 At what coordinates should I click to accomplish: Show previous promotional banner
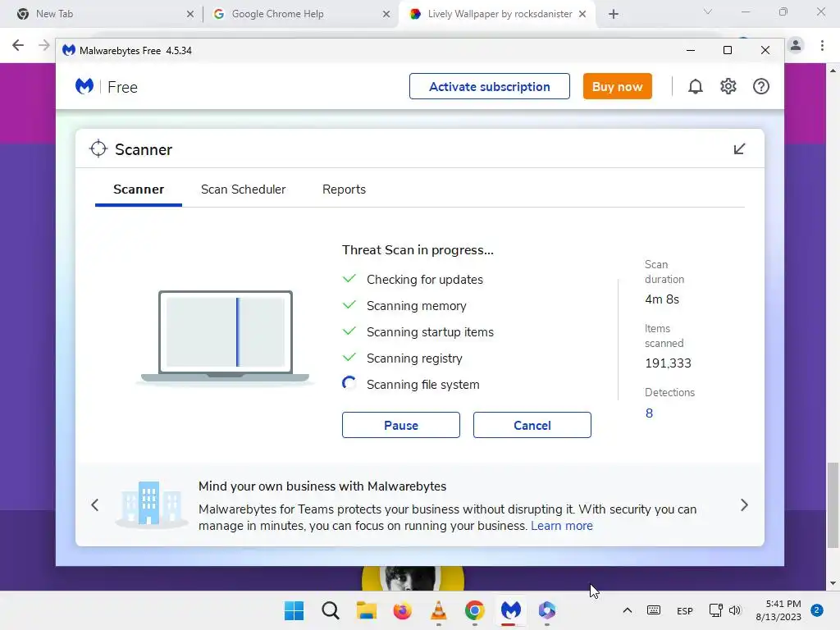(95, 505)
